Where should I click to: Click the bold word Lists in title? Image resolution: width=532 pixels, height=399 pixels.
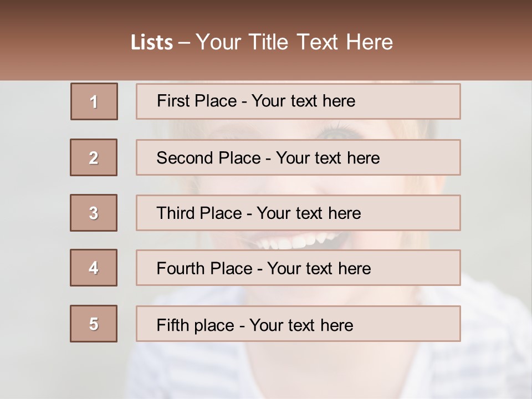tap(152, 43)
